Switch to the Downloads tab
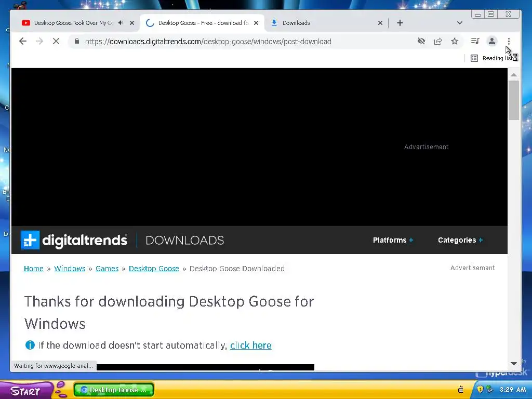The width and height of the screenshot is (532, 399). (x=326, y=23)
